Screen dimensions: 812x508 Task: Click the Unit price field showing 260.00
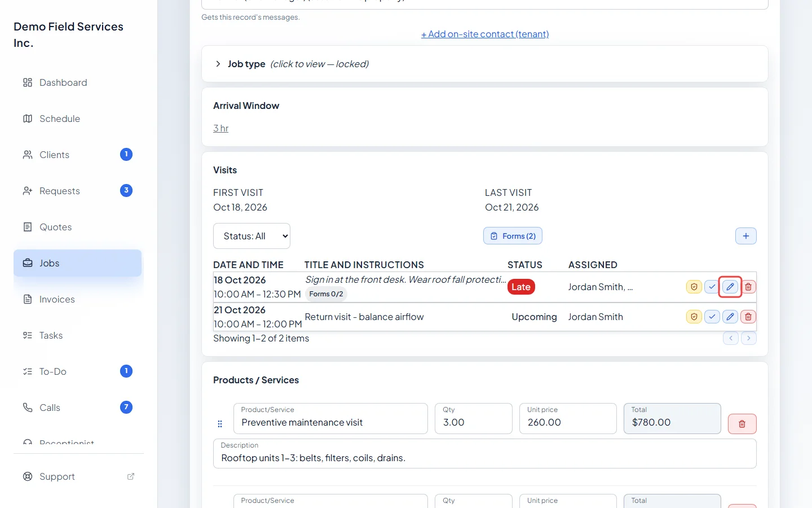click(568, 418)
